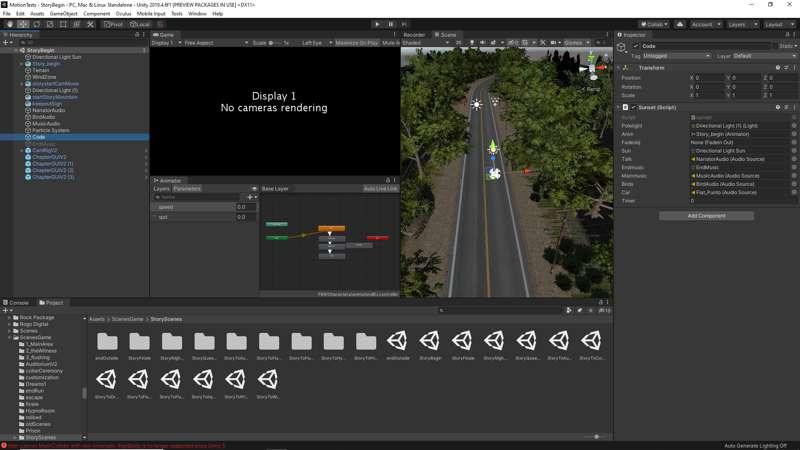Toggle the Code object active checkbox
Viewport: 800px width, 450px height.
pyautogui.click(x=636, y=46)
